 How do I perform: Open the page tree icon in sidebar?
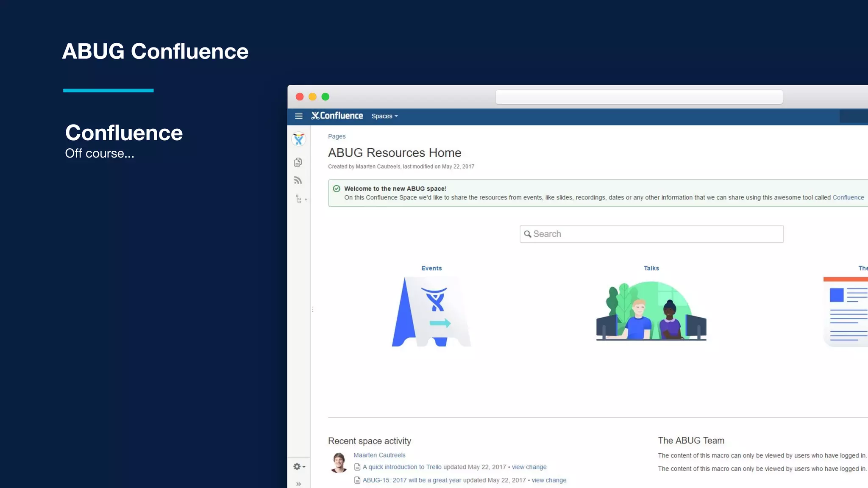tap(299, 199)
